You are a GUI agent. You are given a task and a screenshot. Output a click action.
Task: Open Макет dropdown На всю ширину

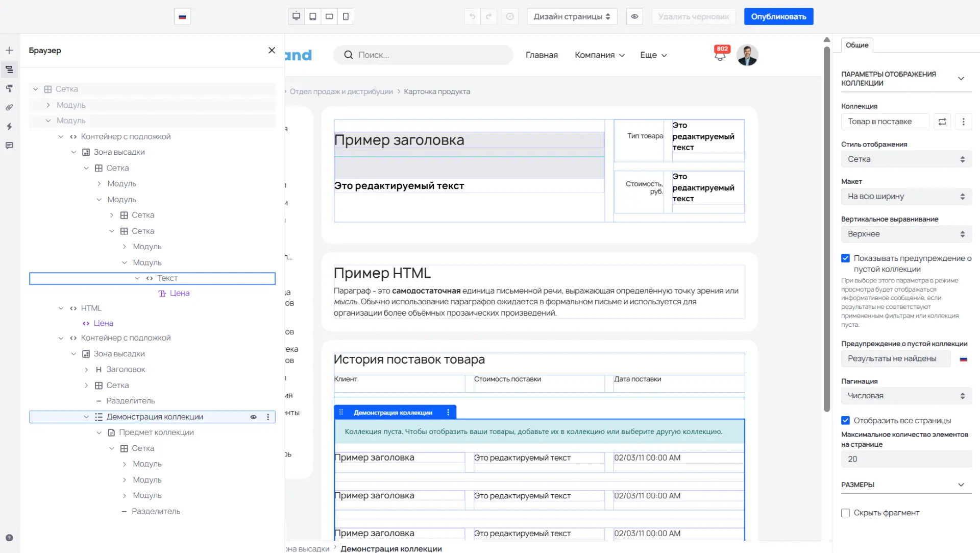[906, 197]
